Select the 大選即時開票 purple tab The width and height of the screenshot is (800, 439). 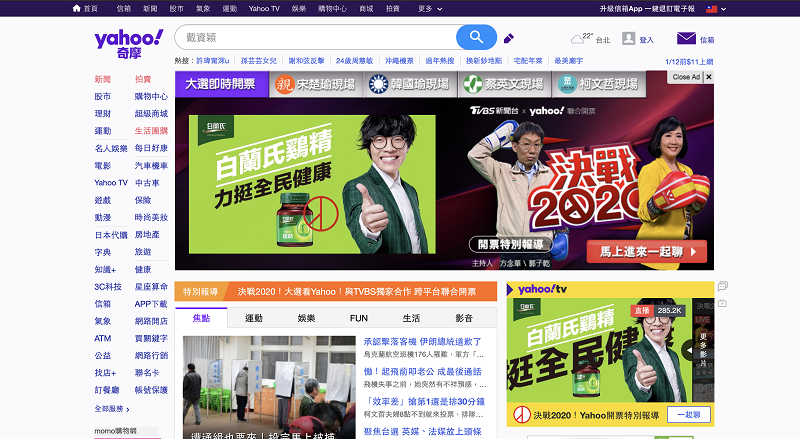tap(221, 84)
